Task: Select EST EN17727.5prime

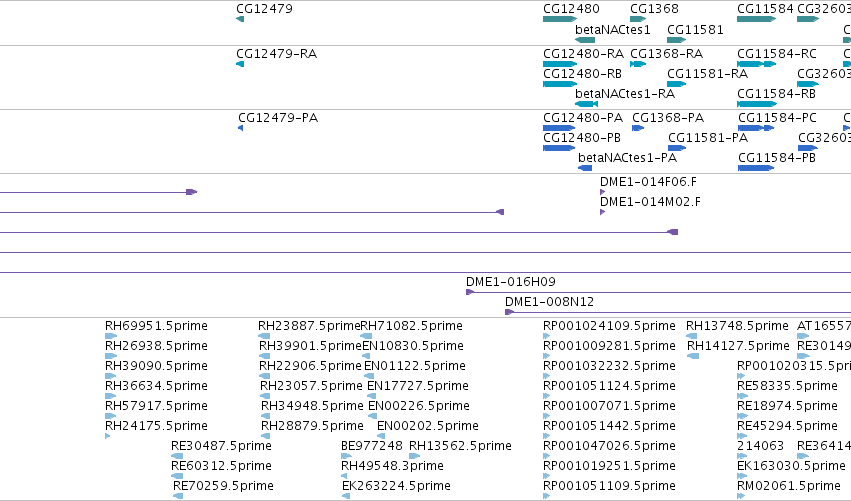Action: [418, 386]
